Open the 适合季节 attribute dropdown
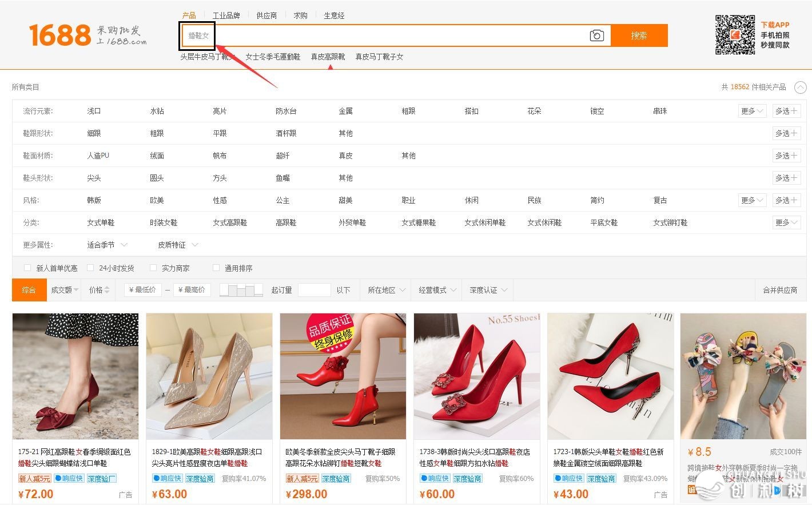 [107, 245]
